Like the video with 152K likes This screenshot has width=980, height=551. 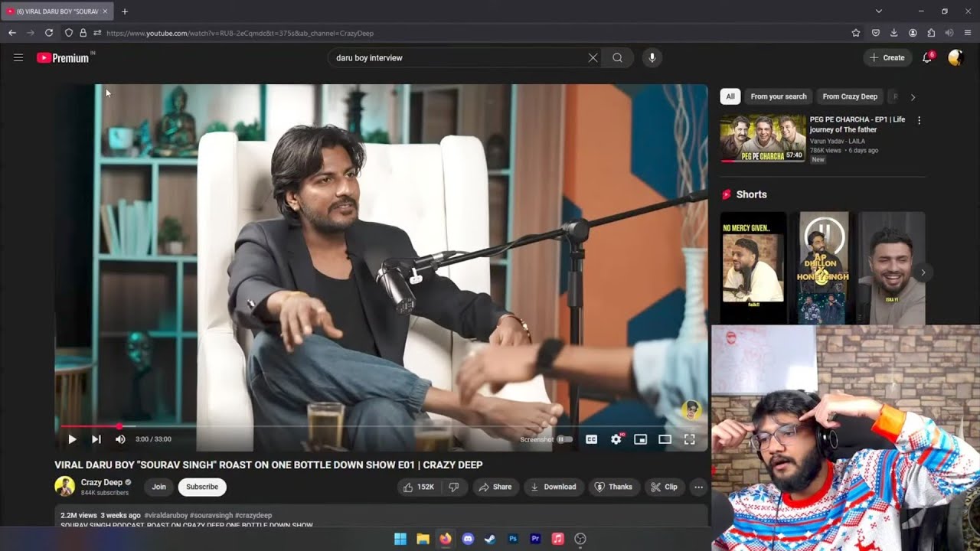click(419, 487)
